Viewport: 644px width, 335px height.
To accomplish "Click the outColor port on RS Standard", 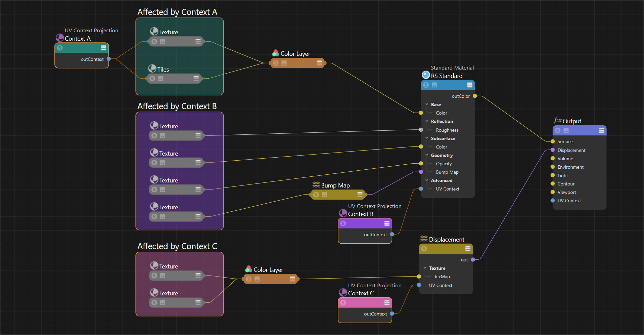I will tap(475, 96).
